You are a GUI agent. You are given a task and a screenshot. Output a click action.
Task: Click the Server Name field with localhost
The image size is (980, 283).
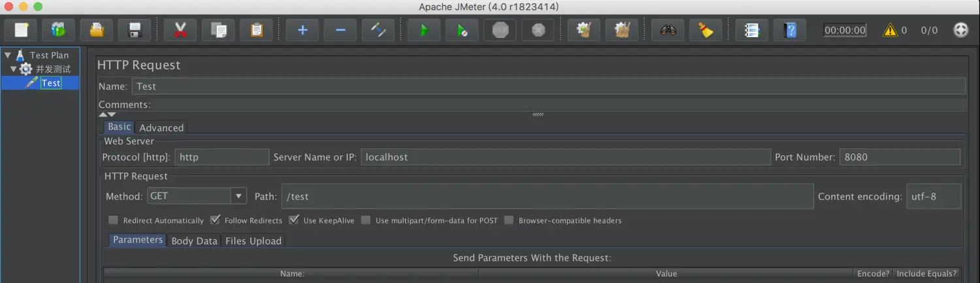566,157
